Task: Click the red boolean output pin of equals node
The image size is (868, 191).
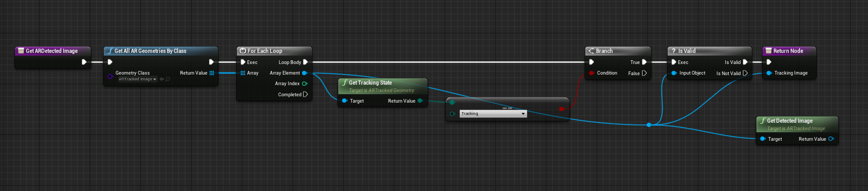Action: click(x=562, y=109)
